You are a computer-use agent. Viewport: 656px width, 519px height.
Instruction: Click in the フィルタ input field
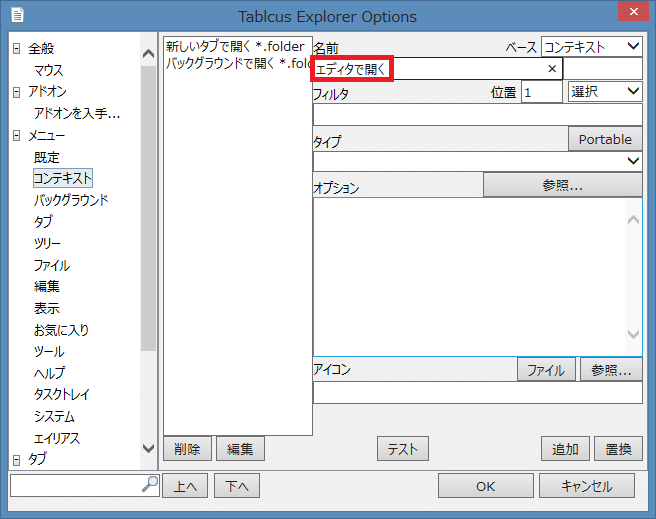point(477,114)
